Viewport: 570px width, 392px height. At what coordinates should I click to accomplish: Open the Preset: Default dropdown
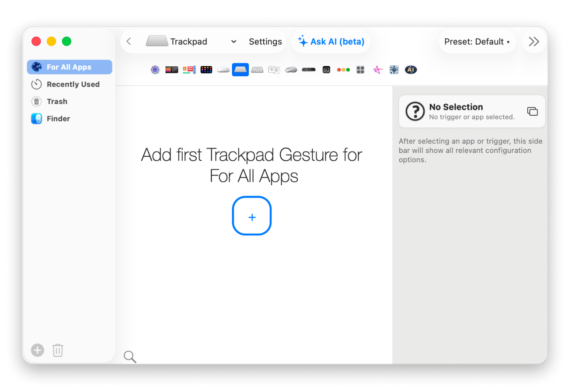coord(477,42)
